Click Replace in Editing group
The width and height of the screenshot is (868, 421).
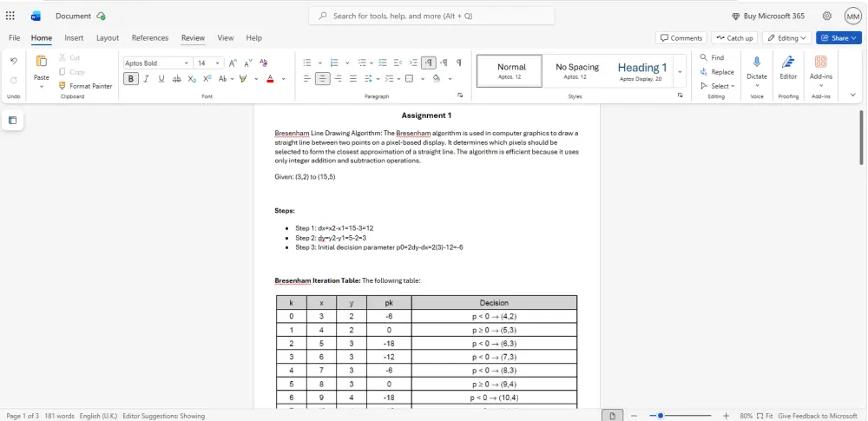(x=717, y=71)
